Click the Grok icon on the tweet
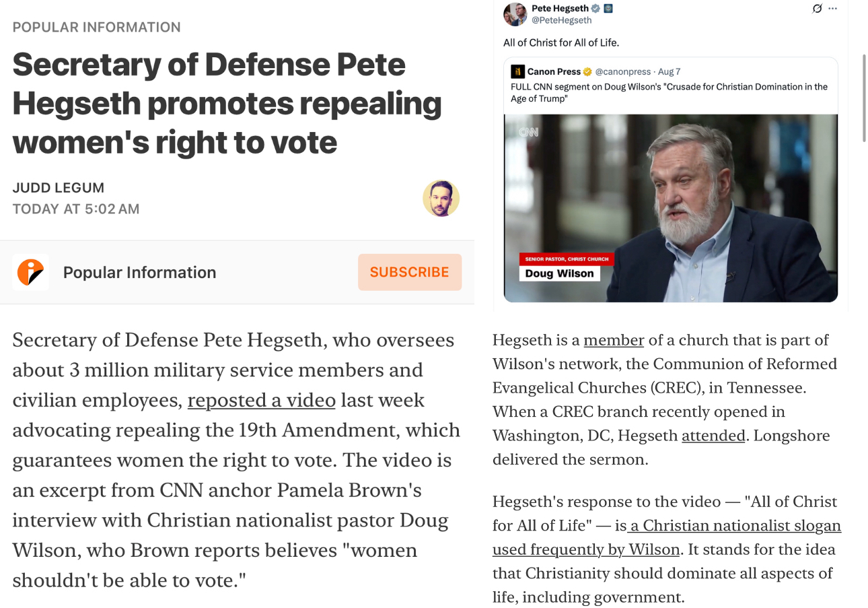868x608 pixels. pyautogui.click(x=817, y=9)
